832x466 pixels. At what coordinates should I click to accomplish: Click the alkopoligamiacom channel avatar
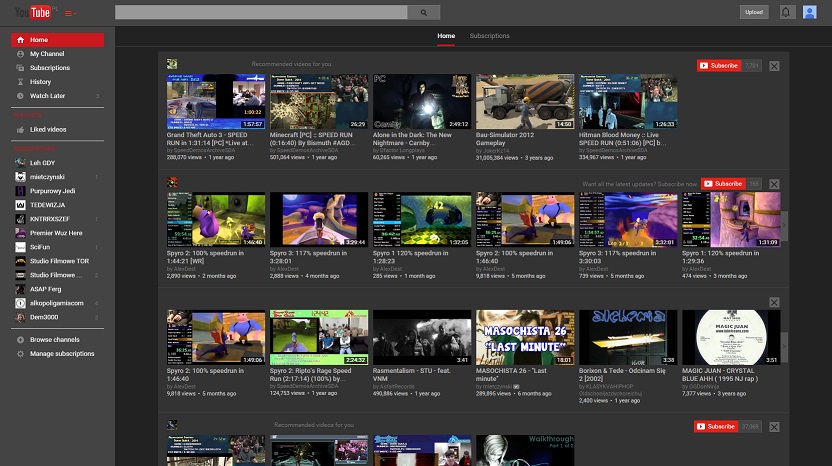tap(20, 303)
